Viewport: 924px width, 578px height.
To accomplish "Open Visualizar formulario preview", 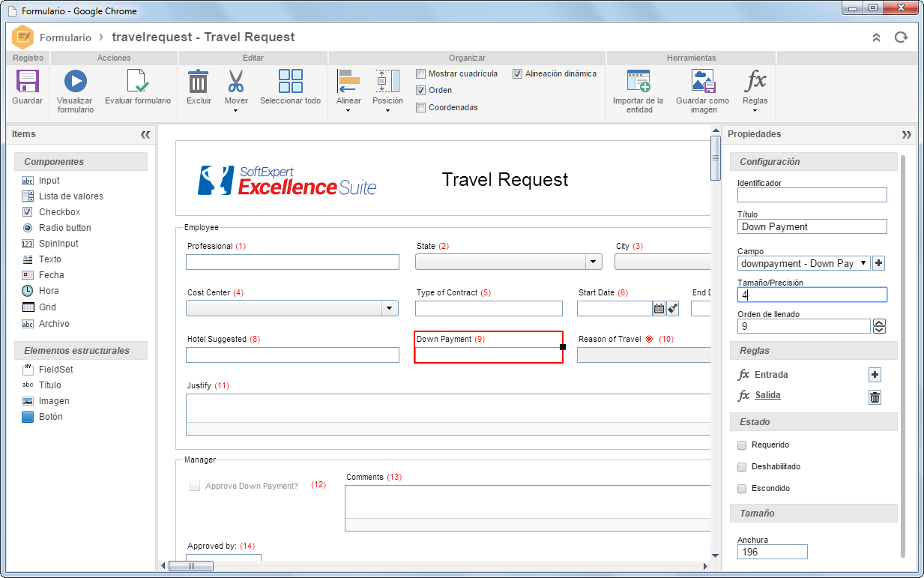I will [75, 81].
